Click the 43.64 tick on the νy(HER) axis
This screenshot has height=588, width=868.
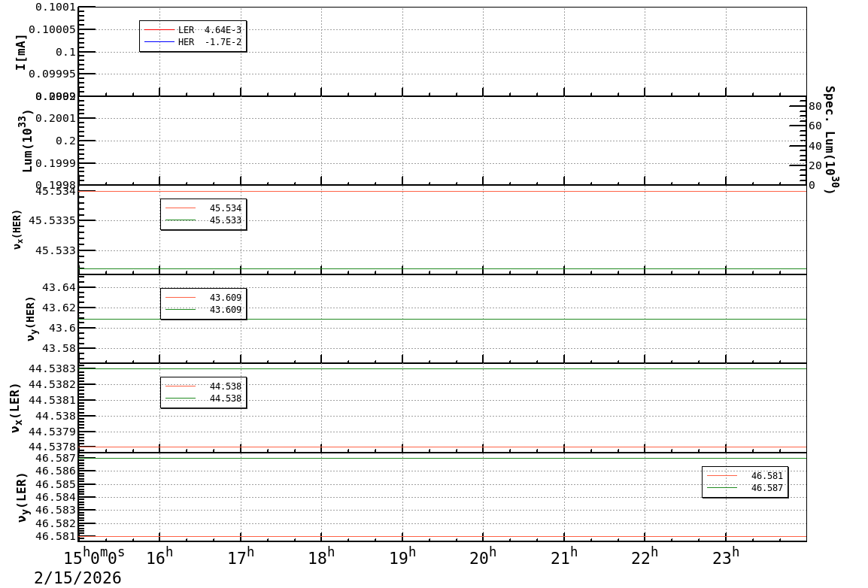click(59, 287)
